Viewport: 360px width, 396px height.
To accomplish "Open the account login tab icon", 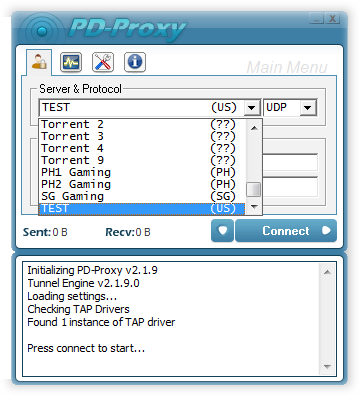I will [x=39, y=62].
